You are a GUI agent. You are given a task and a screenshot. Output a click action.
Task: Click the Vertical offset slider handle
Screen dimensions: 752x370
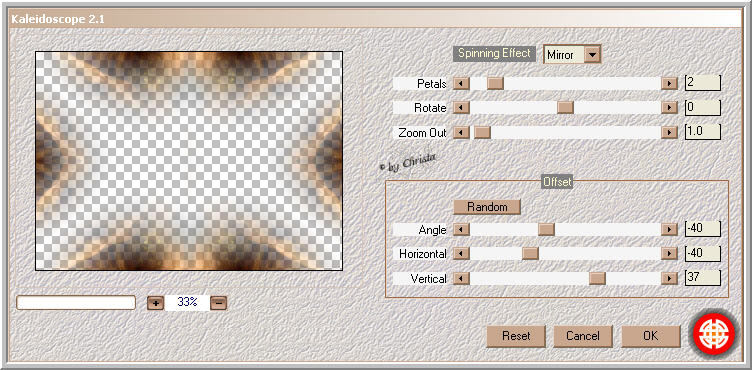pos(597,278)
